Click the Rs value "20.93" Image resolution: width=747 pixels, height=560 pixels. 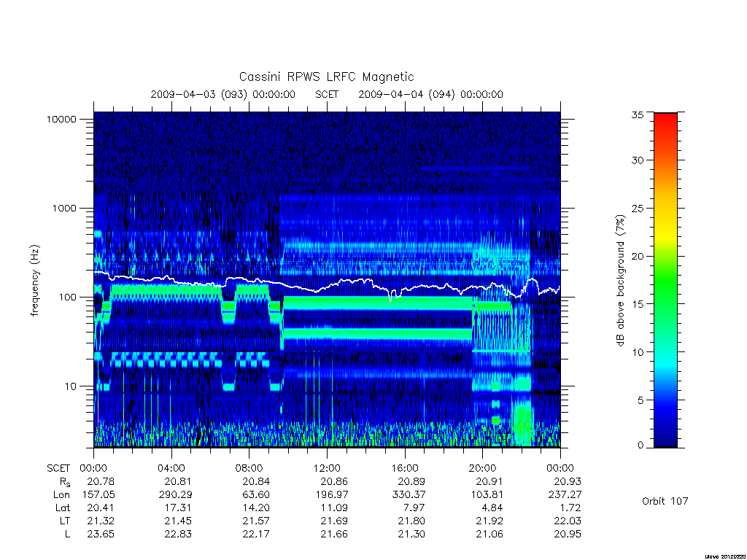coord(568,481)
